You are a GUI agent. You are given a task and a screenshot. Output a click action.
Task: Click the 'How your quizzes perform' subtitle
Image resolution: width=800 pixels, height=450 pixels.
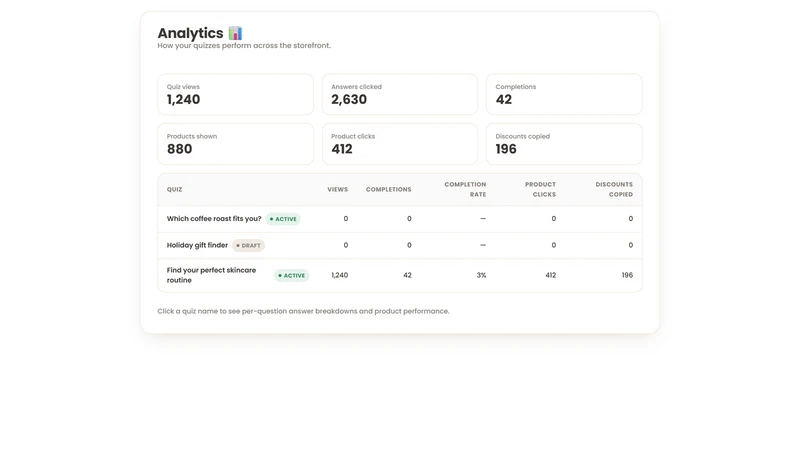tap(244, 46)
